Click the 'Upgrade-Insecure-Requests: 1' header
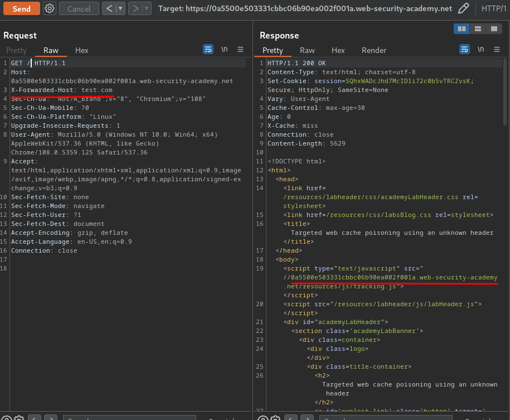This screenshot has width=510, height=420. click(66, 125)
